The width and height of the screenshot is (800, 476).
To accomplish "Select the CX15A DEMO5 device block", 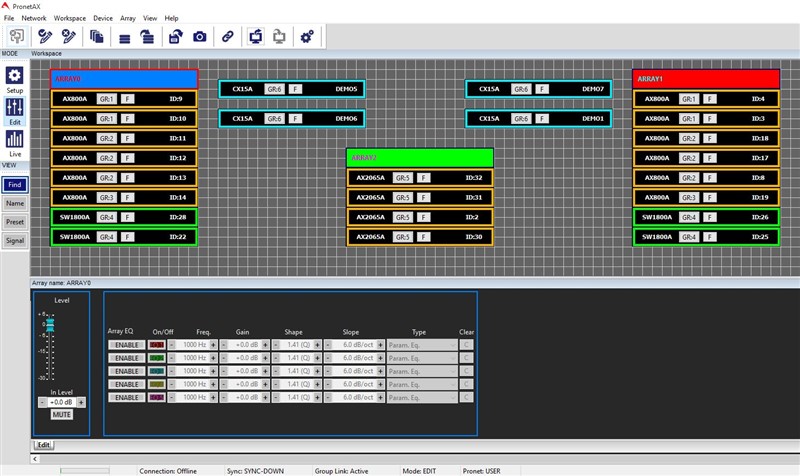I will click(291, 89).
